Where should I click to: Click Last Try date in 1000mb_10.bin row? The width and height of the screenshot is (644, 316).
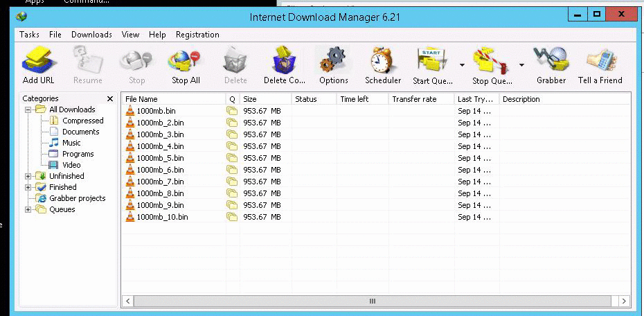click(474, 217)
